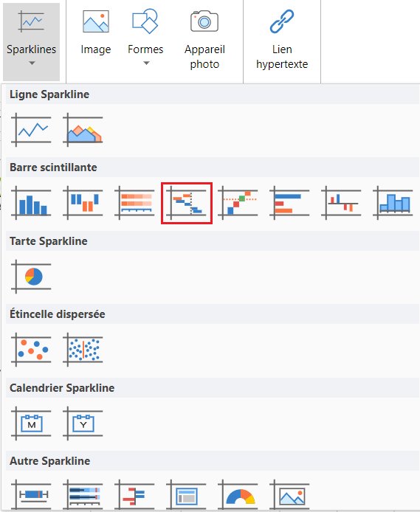420x512 pixels.
Task: Select the line sparkline icon
Action: 31,130
